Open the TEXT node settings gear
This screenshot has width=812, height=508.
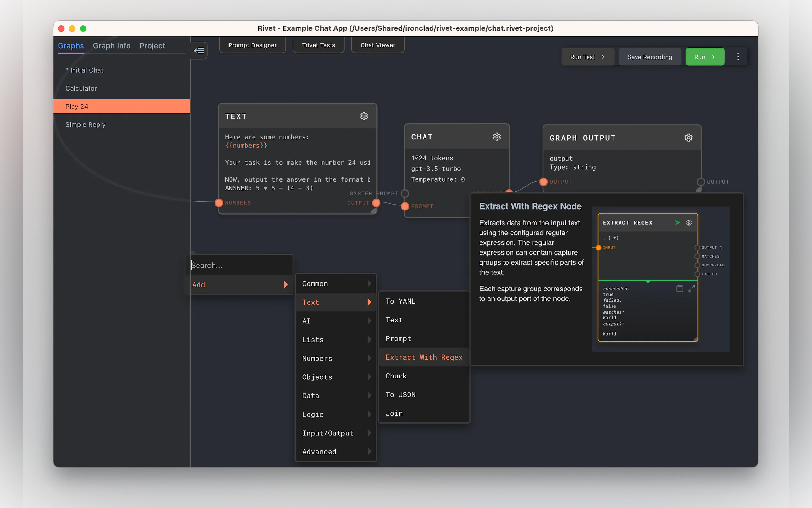364,116
